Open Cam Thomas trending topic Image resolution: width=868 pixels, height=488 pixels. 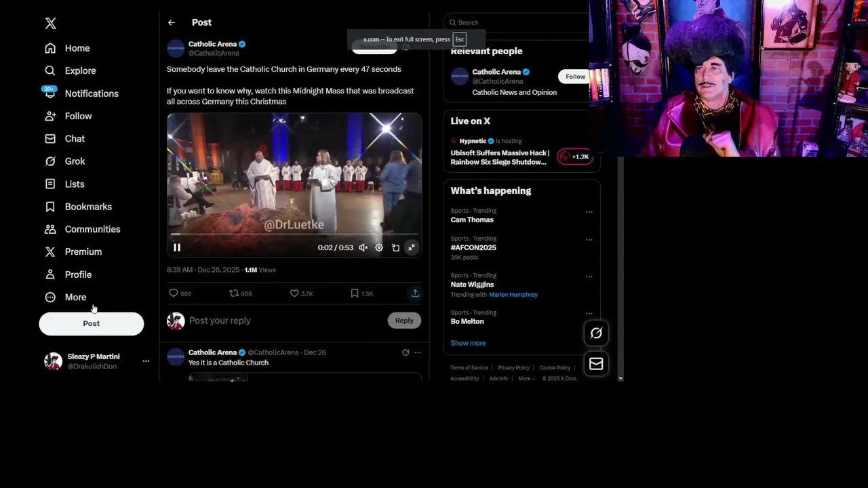(472, 220)
